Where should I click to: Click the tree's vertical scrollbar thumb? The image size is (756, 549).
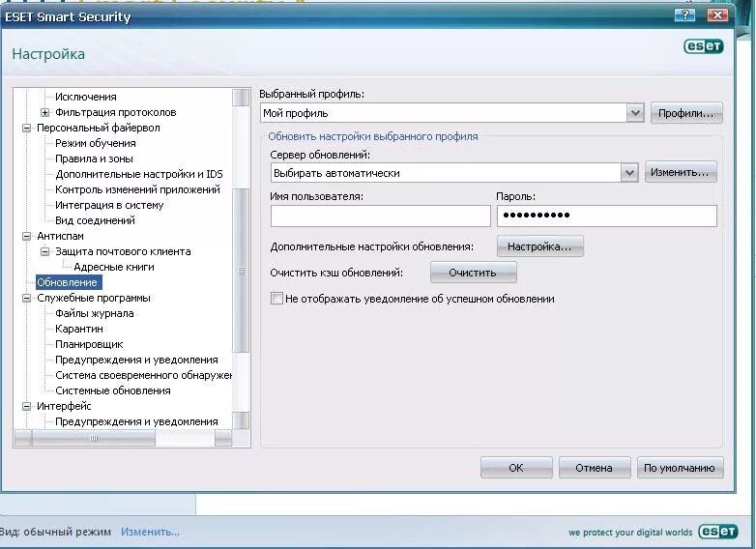(241, 271)
